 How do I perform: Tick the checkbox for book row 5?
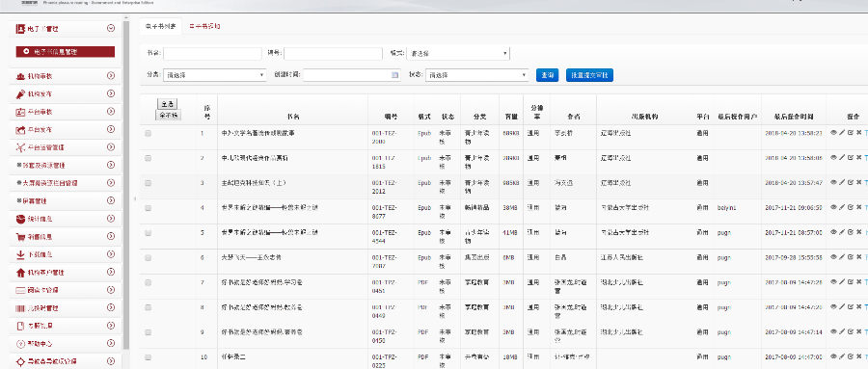point(148,233)
